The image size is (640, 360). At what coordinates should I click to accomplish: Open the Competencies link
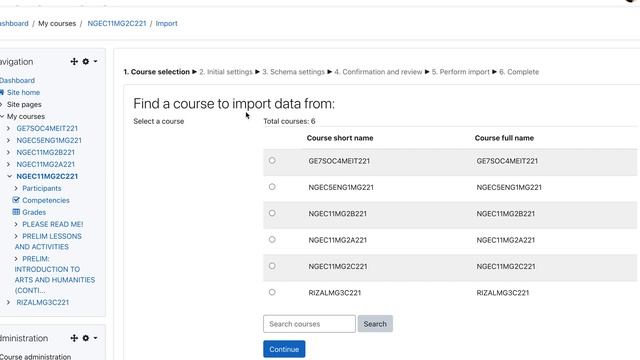46,200
